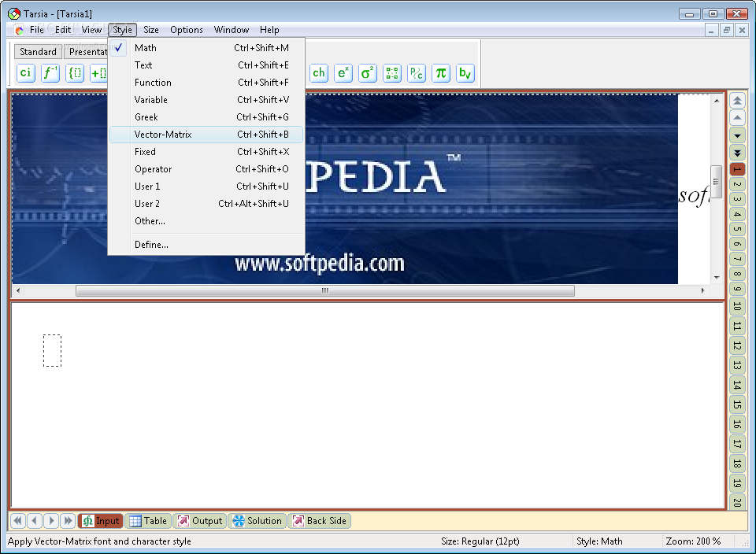Image resolution: width=756 pixels, height=554 pixels.
Task: Open the Edit menu
Action: [63, 30]
